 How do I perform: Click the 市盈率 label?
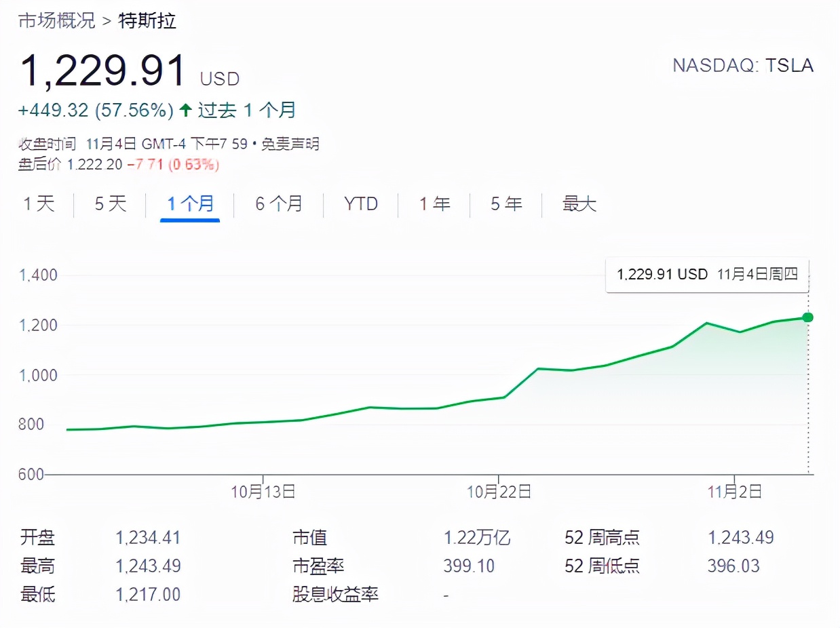click(319, 566)
